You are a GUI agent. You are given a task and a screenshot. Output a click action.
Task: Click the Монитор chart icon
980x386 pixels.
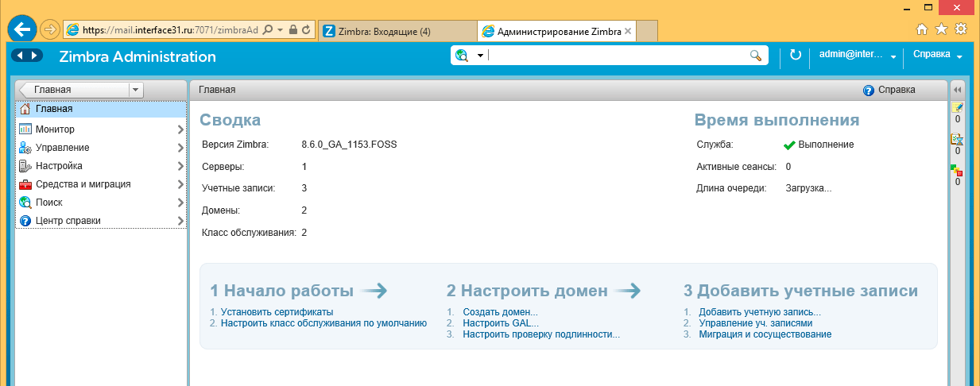[x=25, y=129]
